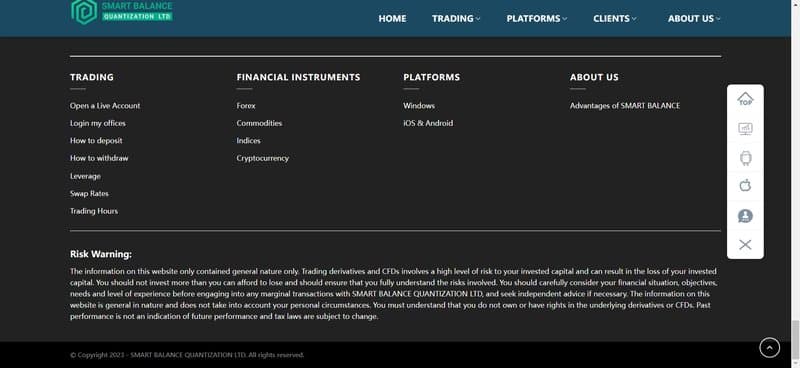Go to the HOME menu item

[x=392, y=18]
